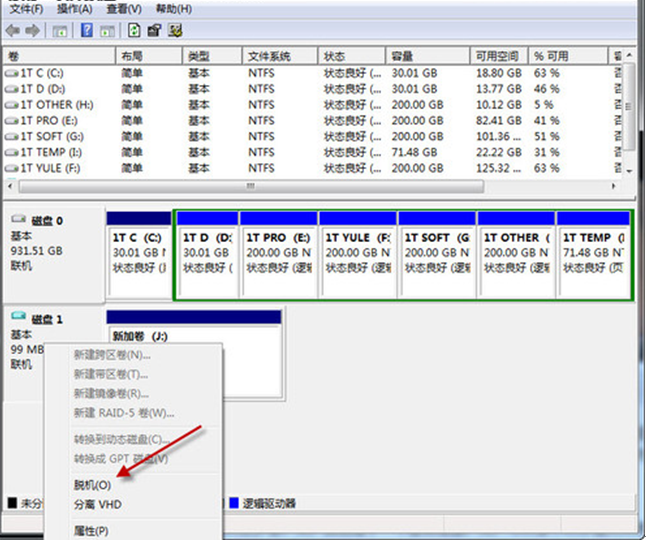Open the 操作(A) menu

[72, 8]
